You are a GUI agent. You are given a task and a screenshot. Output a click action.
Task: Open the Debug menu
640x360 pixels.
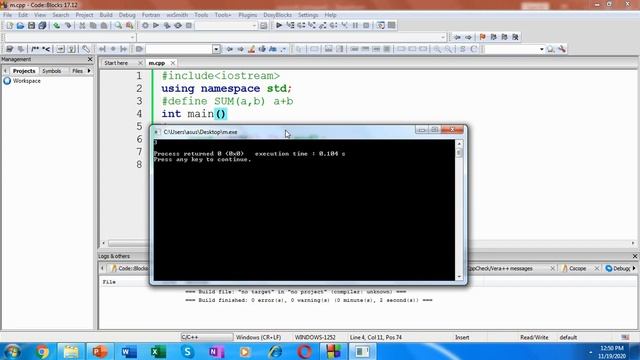click(x=127, y=15)
